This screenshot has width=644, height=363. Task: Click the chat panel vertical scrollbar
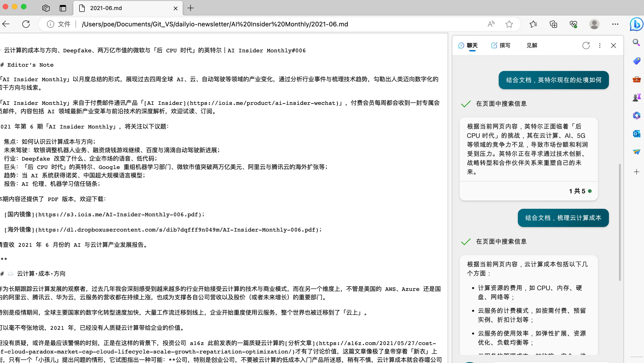[x=620, y=222]
